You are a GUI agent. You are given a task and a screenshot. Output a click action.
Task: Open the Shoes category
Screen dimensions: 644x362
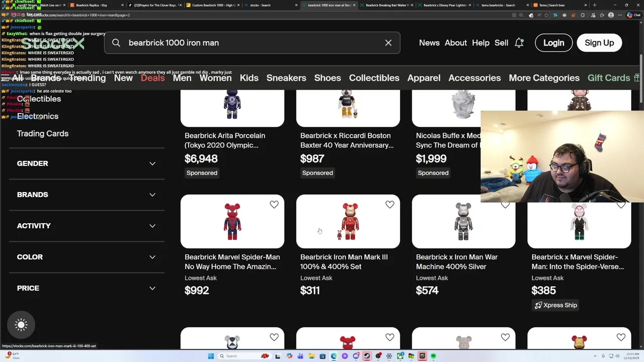(328, 78)
